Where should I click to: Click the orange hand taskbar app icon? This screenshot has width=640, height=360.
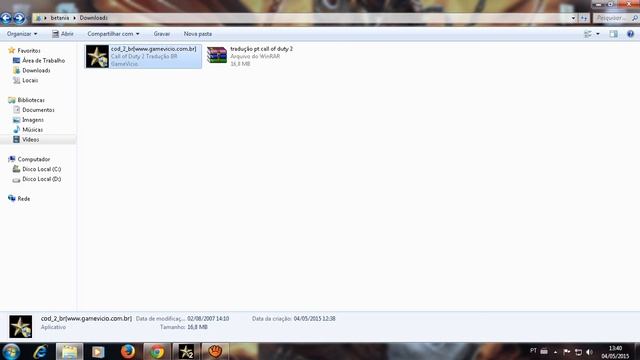click(215, 351)
